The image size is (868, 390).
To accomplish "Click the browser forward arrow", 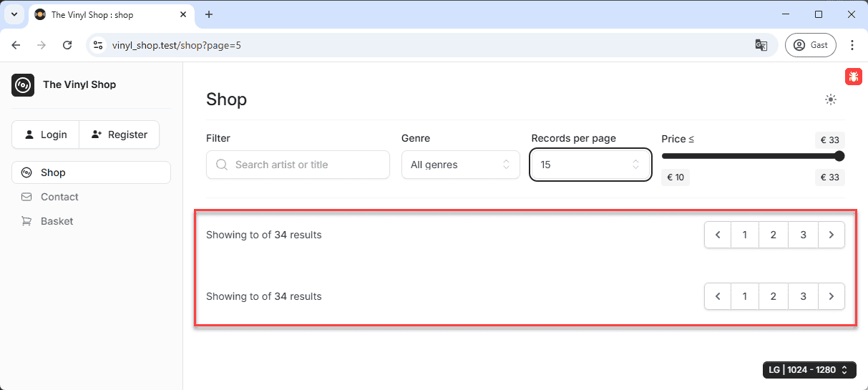I will tap(42, 45).
